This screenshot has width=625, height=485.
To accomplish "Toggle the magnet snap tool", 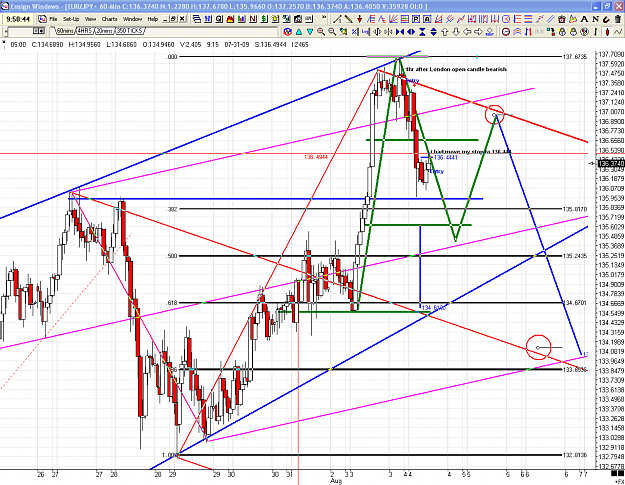I will coord(606,19).
